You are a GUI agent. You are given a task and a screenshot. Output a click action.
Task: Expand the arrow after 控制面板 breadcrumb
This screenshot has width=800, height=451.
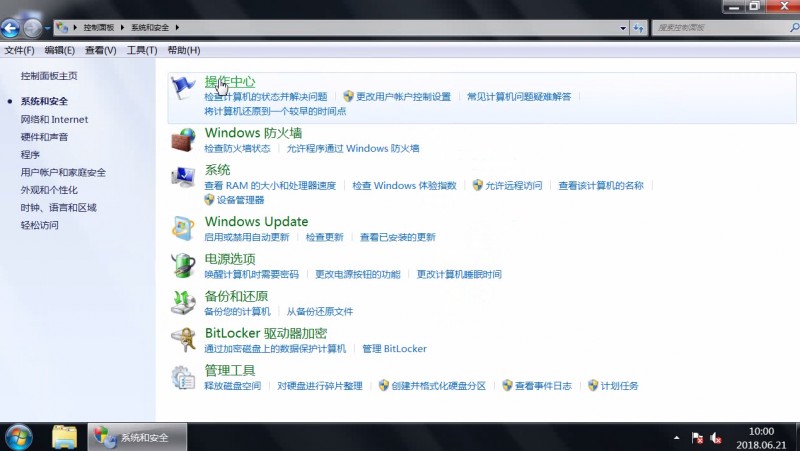(x=122, y=28)
